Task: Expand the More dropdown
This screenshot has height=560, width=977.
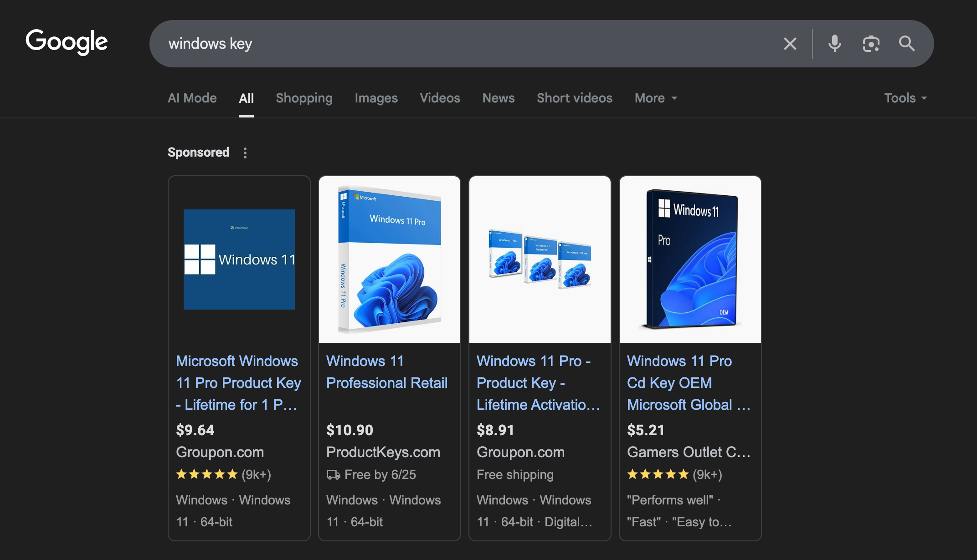Action: pyautogui.click(x=656, y=98)
